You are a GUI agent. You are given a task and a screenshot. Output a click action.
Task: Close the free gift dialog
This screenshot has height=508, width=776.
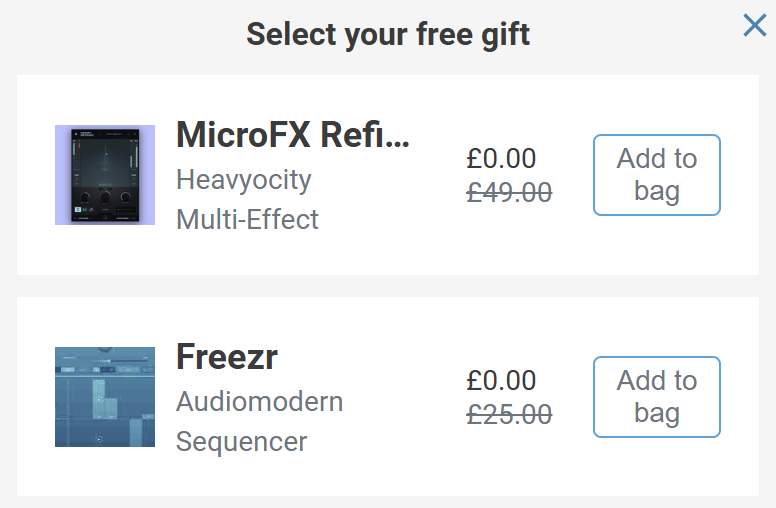click(754, 26)
